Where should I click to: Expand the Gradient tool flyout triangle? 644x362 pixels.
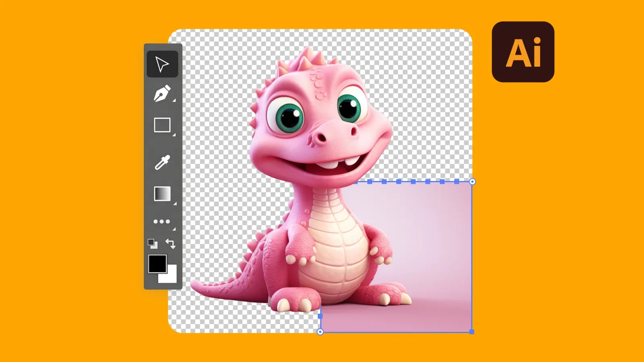point(175,204)
